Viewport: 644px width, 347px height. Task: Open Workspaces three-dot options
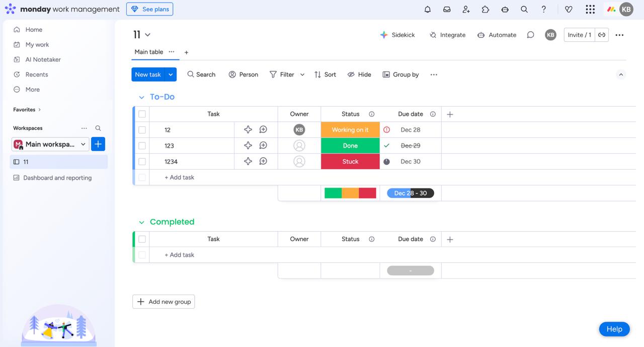pos(84,128)
